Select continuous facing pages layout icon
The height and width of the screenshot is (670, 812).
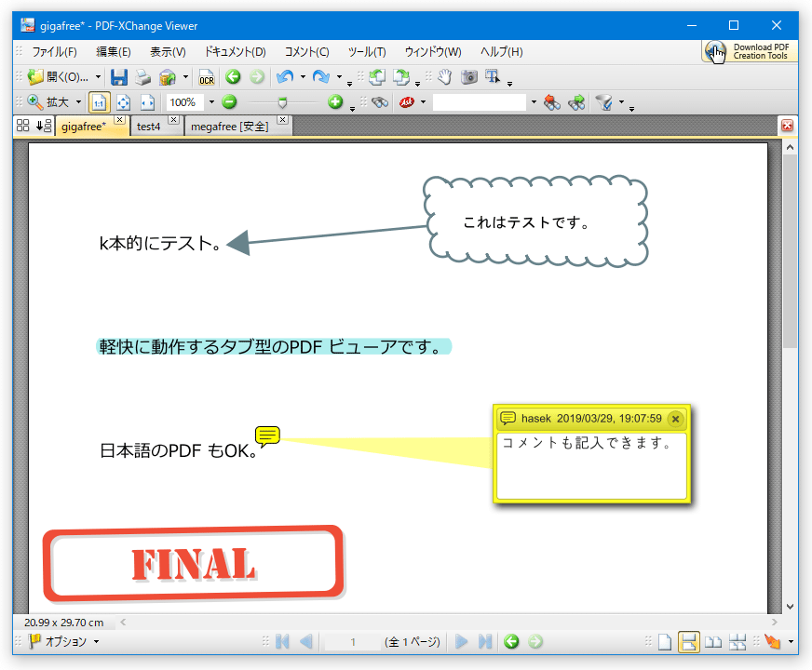[x=738, y=642]
